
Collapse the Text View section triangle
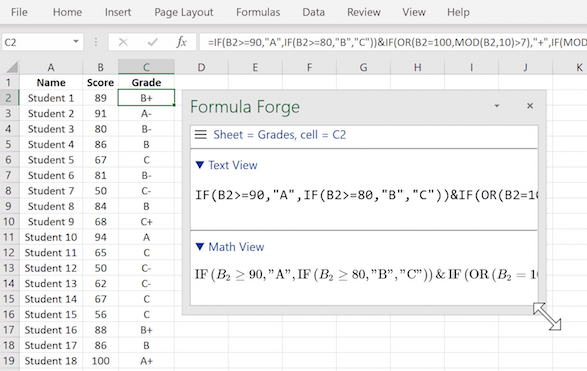tap(200, 165)
